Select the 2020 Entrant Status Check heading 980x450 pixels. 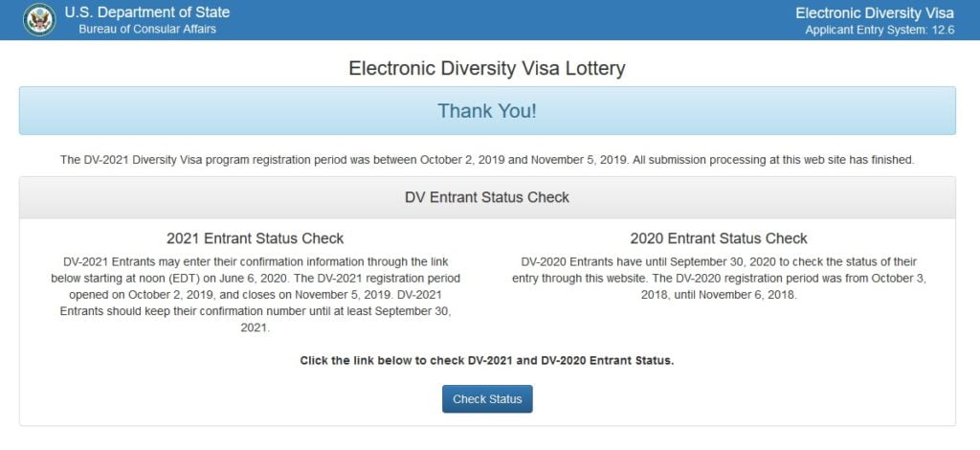click(x=719, y=238)
